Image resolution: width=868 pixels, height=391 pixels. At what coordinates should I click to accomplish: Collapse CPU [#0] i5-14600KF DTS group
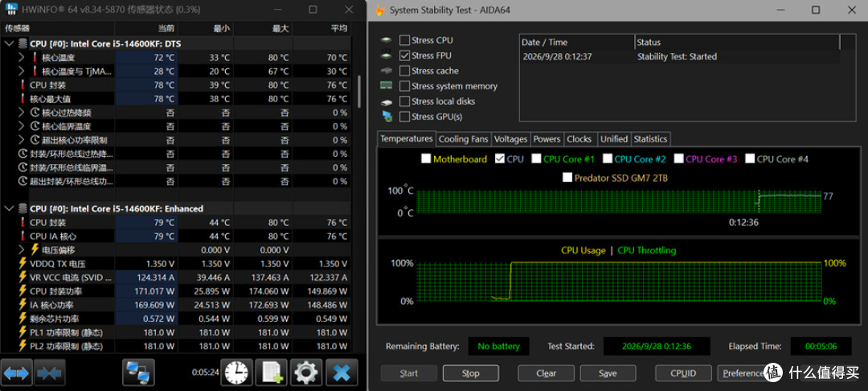point(10,43)
